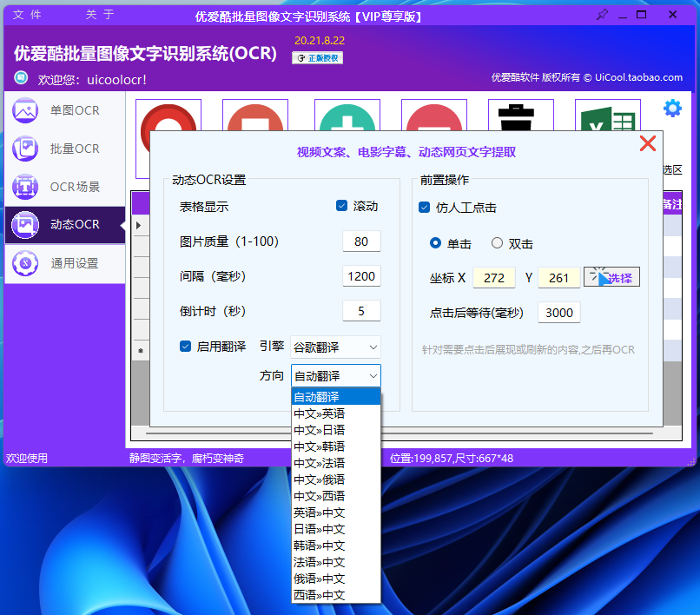Viewport: 700px width, 615px height.
Task: Choose 韩语»中文 from the list
Action: click(x=336, y=546)
